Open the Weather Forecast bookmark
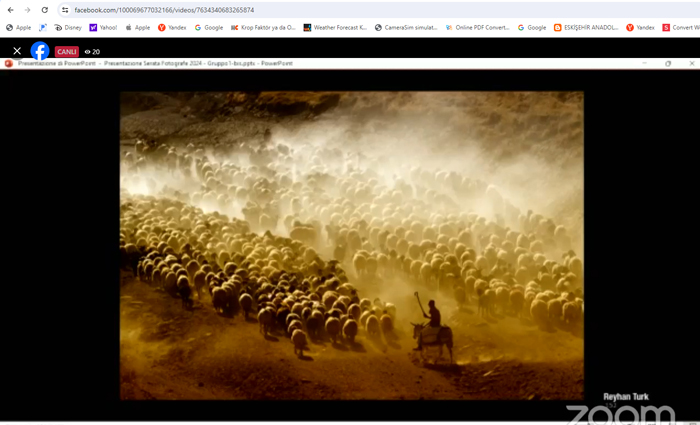The image size is (700, 425). 336,28
